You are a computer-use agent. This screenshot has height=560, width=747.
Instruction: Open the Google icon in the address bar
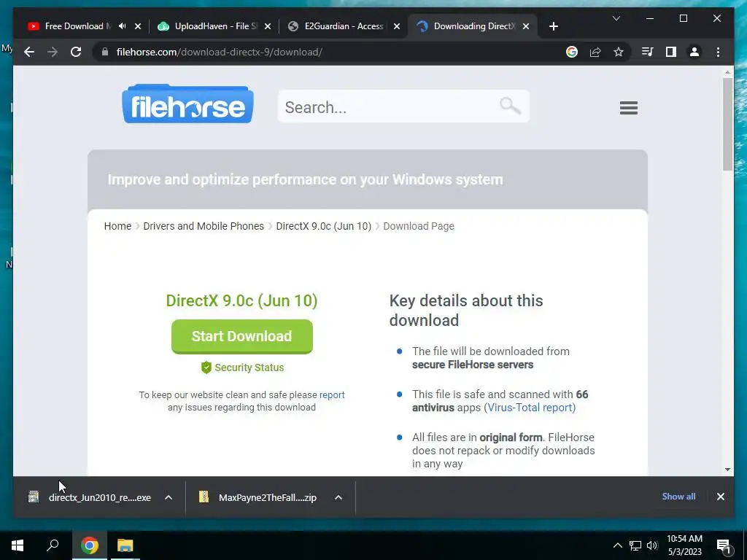click(572, 52)
